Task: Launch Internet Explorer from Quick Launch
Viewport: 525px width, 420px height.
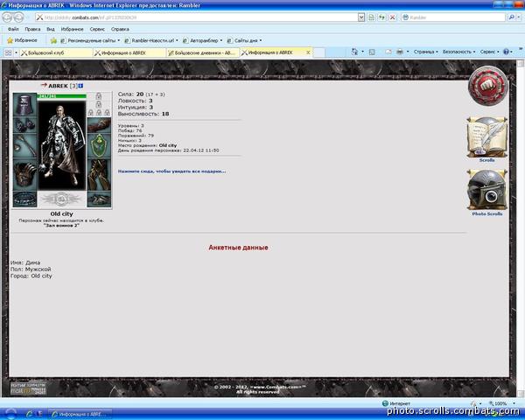Action: tap(30, 414)
